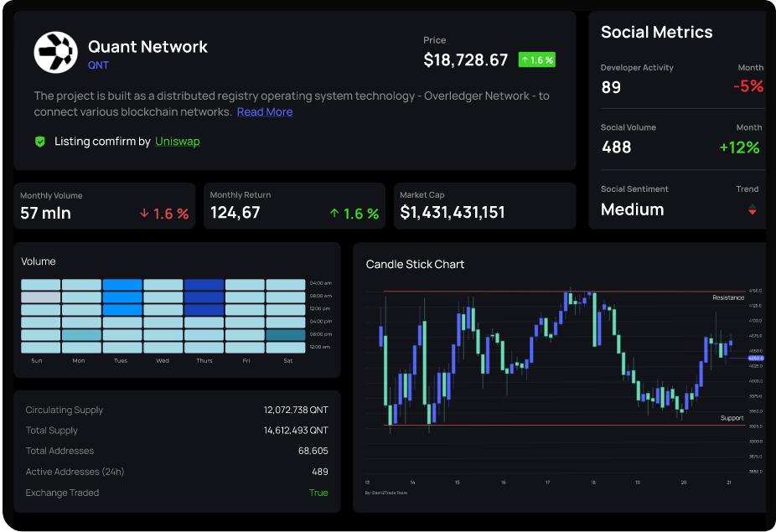Viewport: 776px width, 532px height.
Task: Click the 124,67 monthly return value
Action: pyautogui.click(x=235, y=213)
